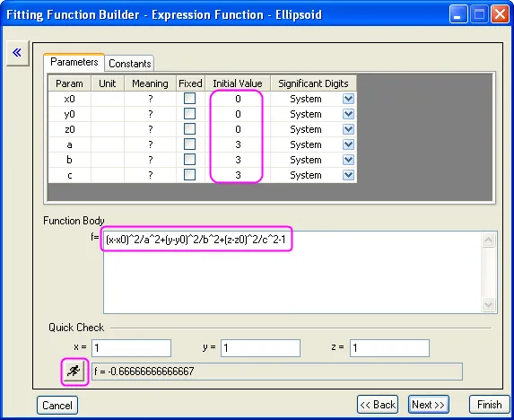Click the z = Quick Check field

point(390,348)
